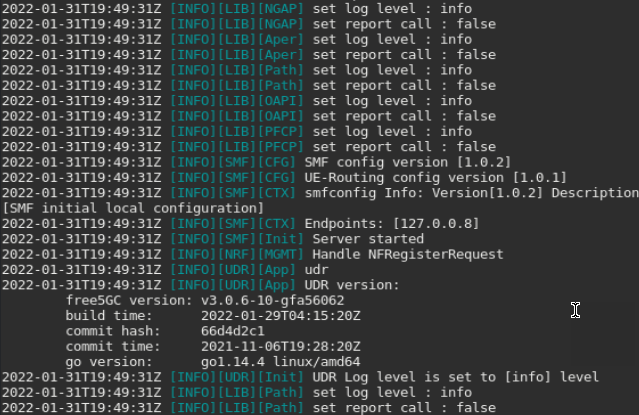This screenshot has width=639, height=415.
Task: Click the Server started message
Action: pyautogui.click(x=368, y=239)
